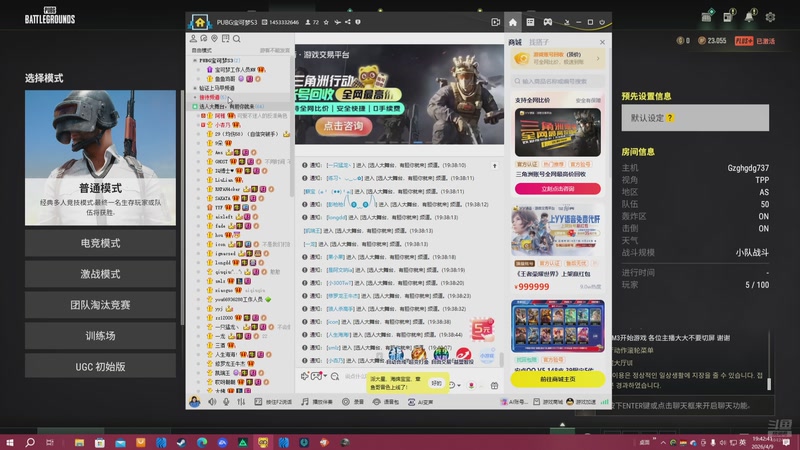Click the PUBG notification bell icon

tap(749, 17)
